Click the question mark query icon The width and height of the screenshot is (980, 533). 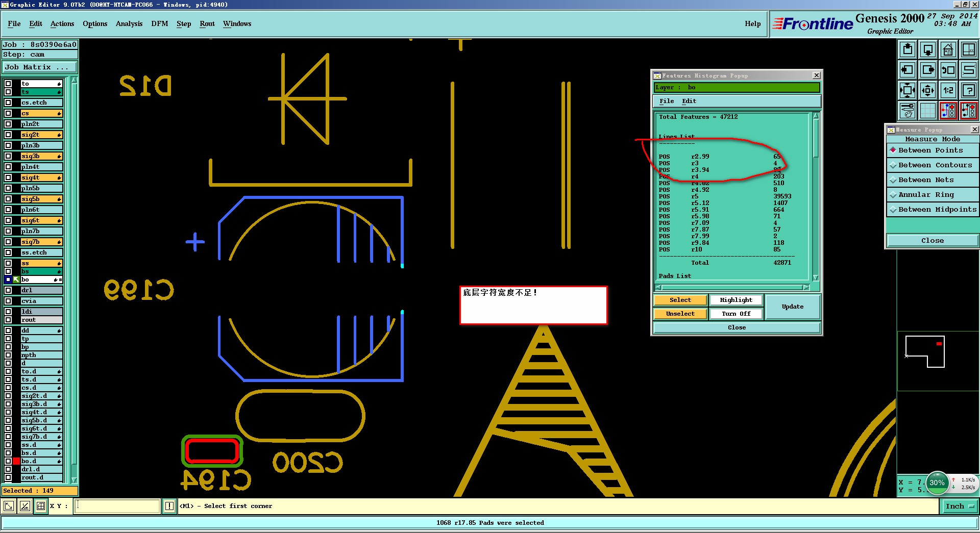968,90
